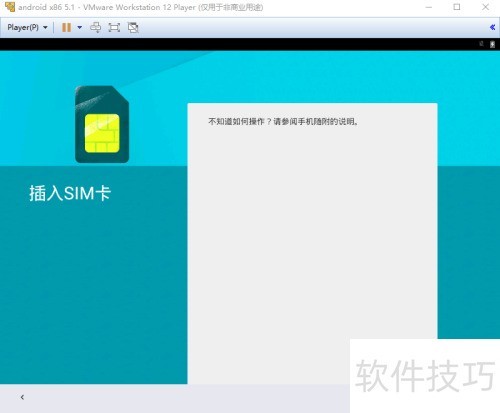The image size is (500, 413).
Task: Minimize the VMware Player window
Action: (429, 7)
